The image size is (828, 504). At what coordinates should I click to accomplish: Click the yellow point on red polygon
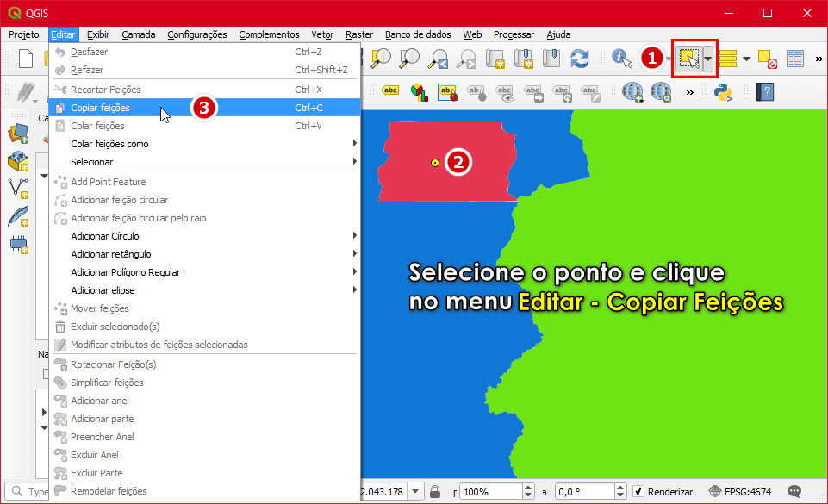tap(435, 162)
